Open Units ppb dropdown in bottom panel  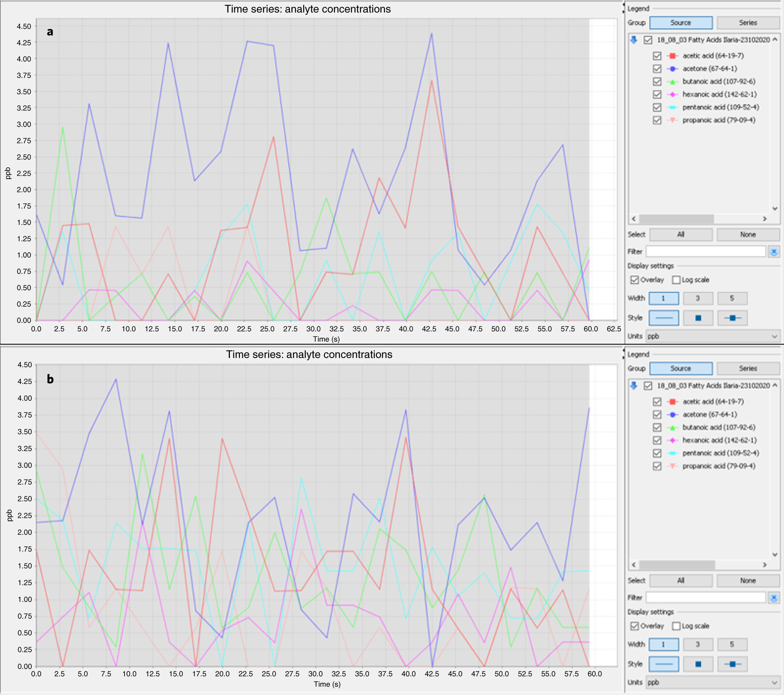coord(712,682)
